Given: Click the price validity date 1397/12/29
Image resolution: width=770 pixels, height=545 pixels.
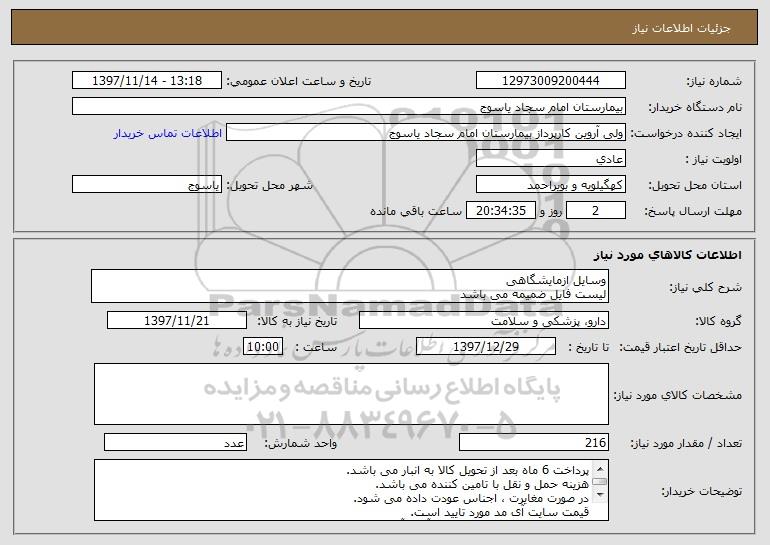Looking at the screenshot, I should coord(486,346).
